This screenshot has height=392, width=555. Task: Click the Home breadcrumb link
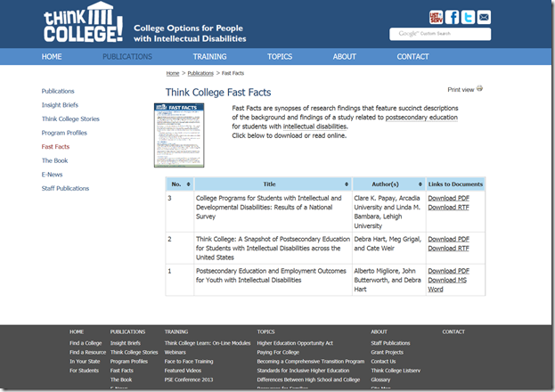[x=173, y=73]
